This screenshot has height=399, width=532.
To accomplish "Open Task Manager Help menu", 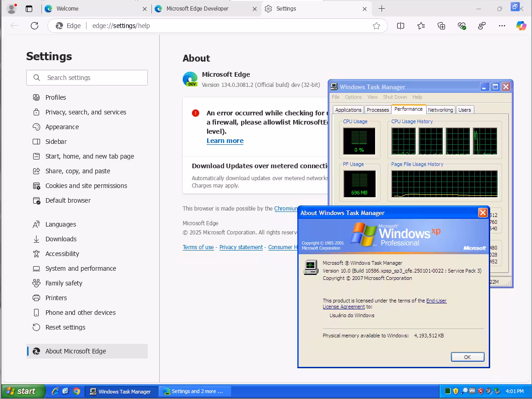I will 417,97.
